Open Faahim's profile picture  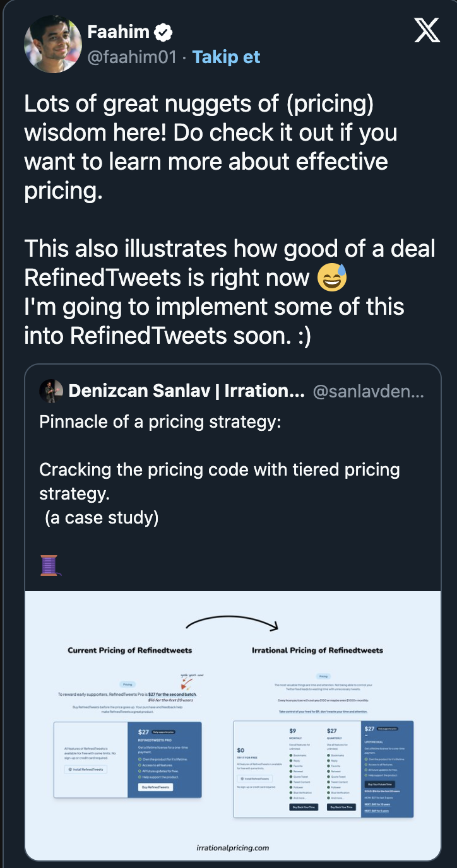click(x=53, y=45)
